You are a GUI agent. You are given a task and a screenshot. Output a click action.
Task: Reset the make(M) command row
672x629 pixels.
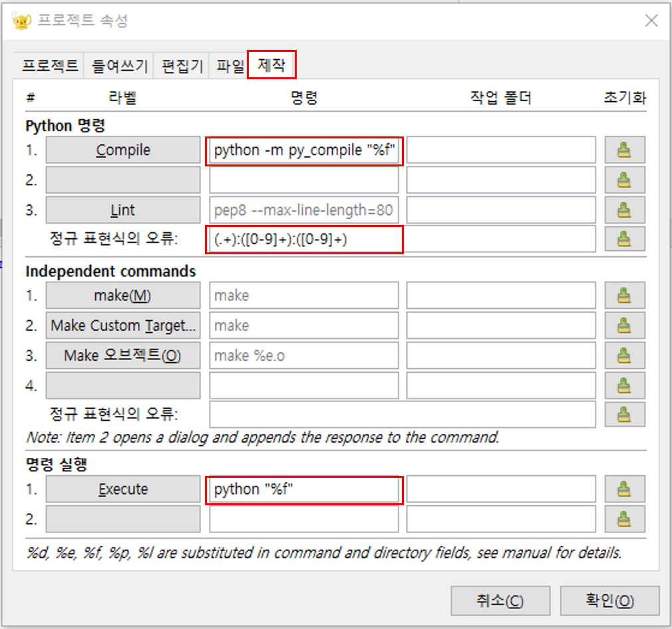(625, 296)
